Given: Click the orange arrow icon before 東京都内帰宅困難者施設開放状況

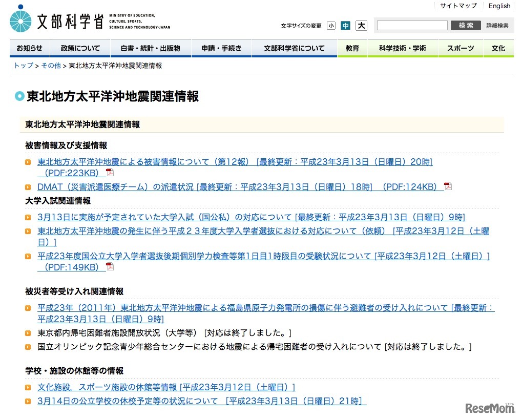Looking at the screenshot, I should [x=28, y=332].
